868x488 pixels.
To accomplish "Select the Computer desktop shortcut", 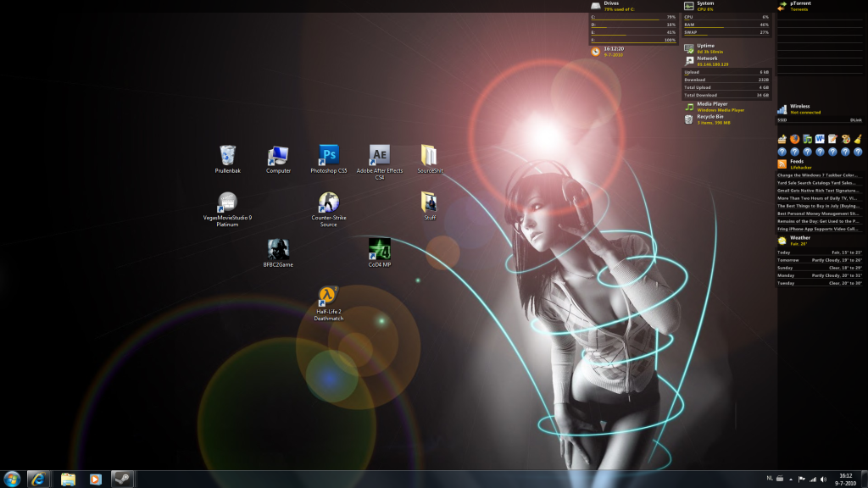I will point(278,159).
